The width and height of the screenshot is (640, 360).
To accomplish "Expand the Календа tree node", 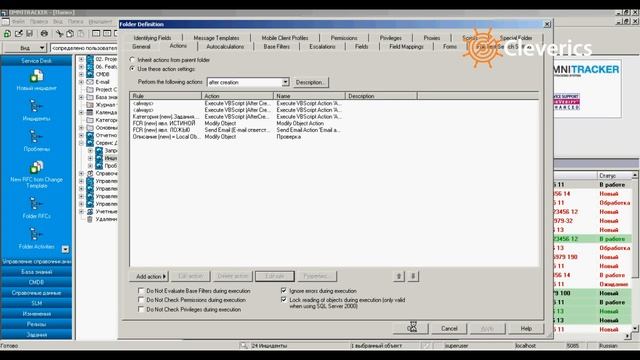I will [x=81, y=112].
